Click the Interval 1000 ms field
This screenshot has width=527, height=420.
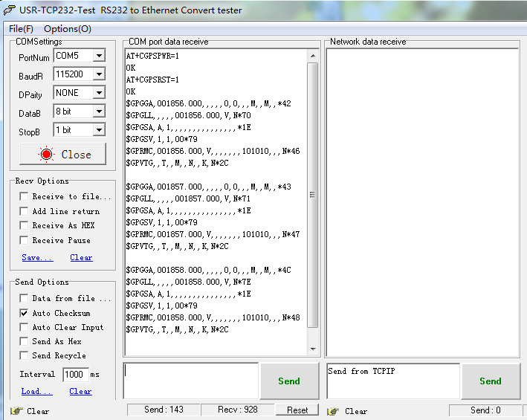point(76,375)
